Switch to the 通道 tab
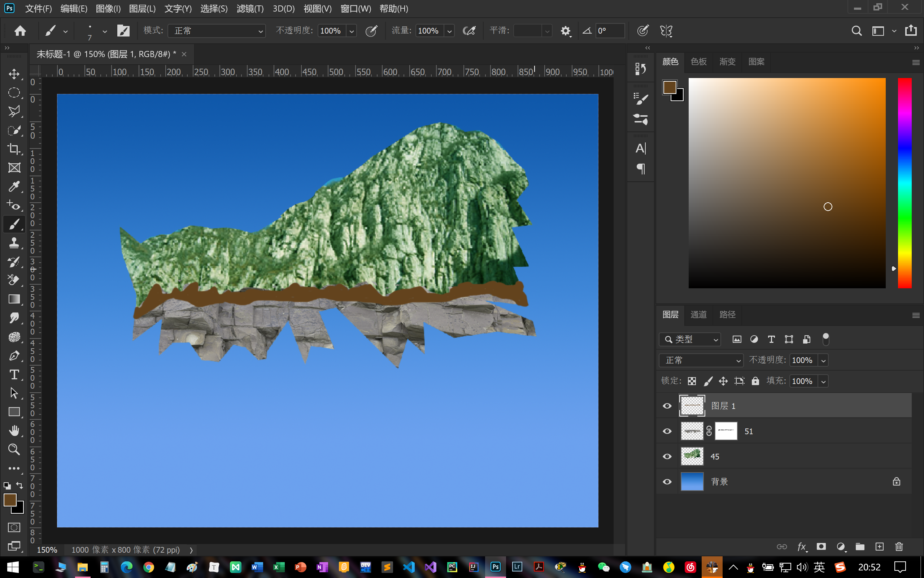The image size is (924, 578). coord(698,314)
